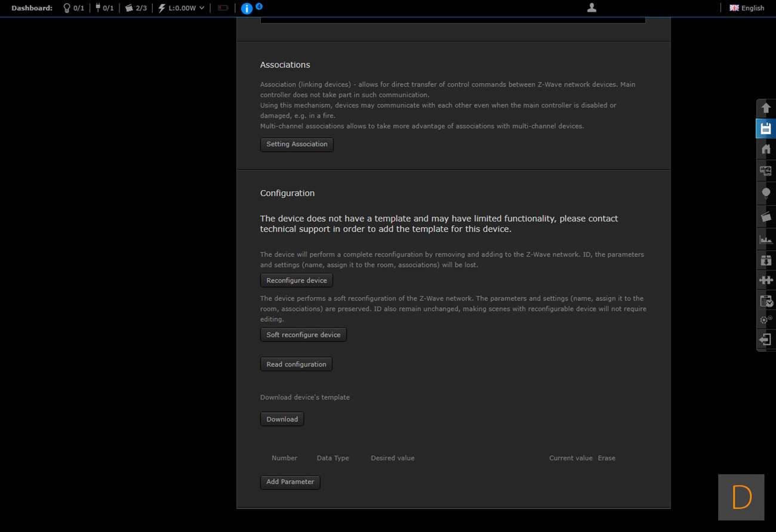Click the scroll-to-top arrow icon
Viewport: 776px width, 532px height.
point(766,108)
